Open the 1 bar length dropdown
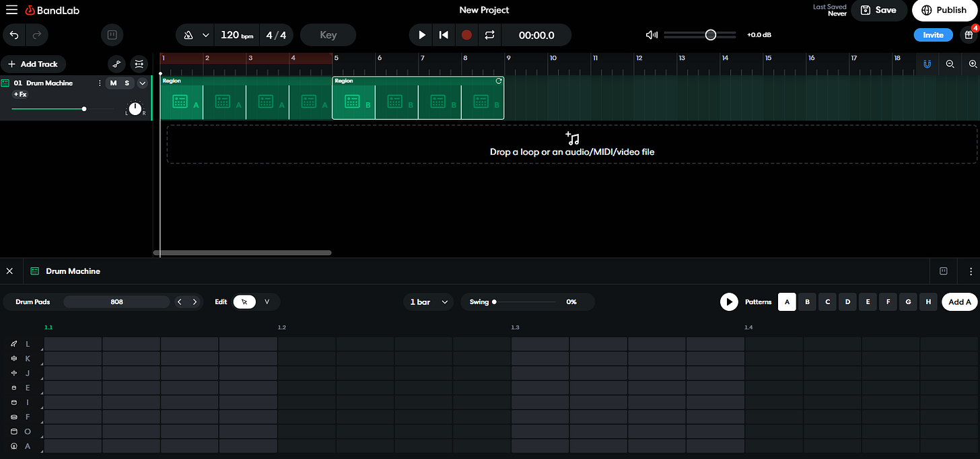The image size is (980, 459). (428, 302)
